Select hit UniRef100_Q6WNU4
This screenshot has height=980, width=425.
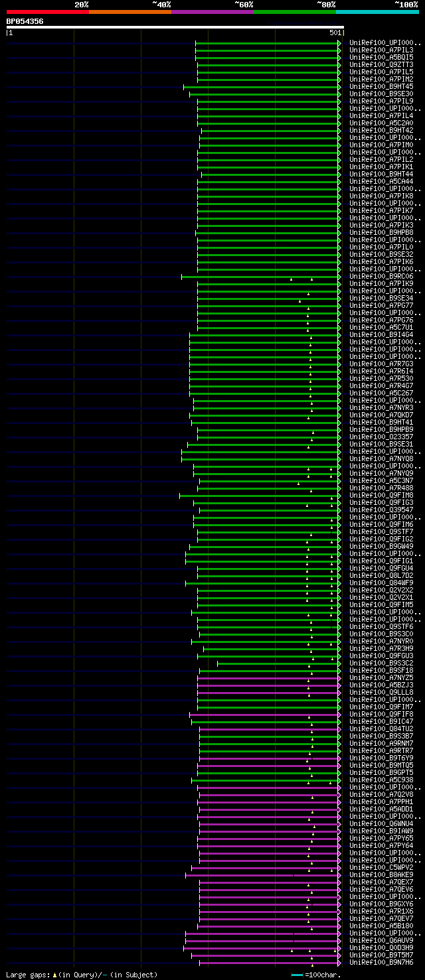click(x=381, y=823)
